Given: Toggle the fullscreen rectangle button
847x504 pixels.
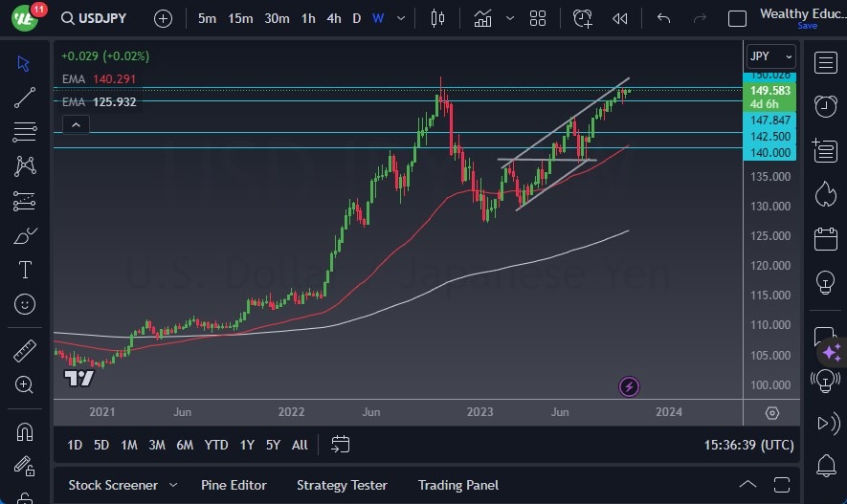Looking at the screenshot, I should click(737, 18).
